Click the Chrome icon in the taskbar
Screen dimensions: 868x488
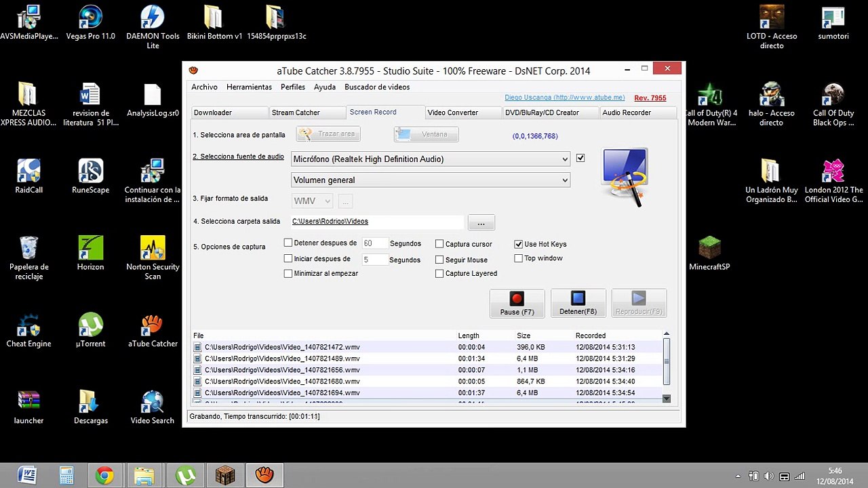[104, 476]
